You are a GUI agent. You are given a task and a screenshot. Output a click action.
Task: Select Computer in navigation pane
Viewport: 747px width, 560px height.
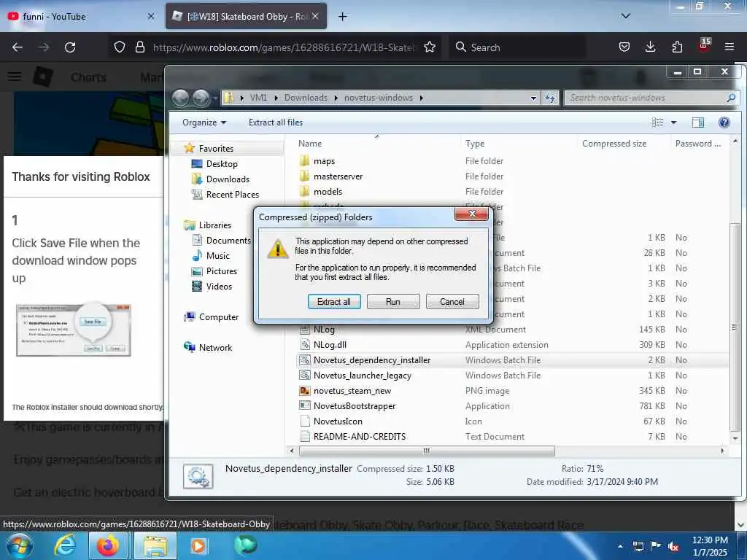pos(219,317)
